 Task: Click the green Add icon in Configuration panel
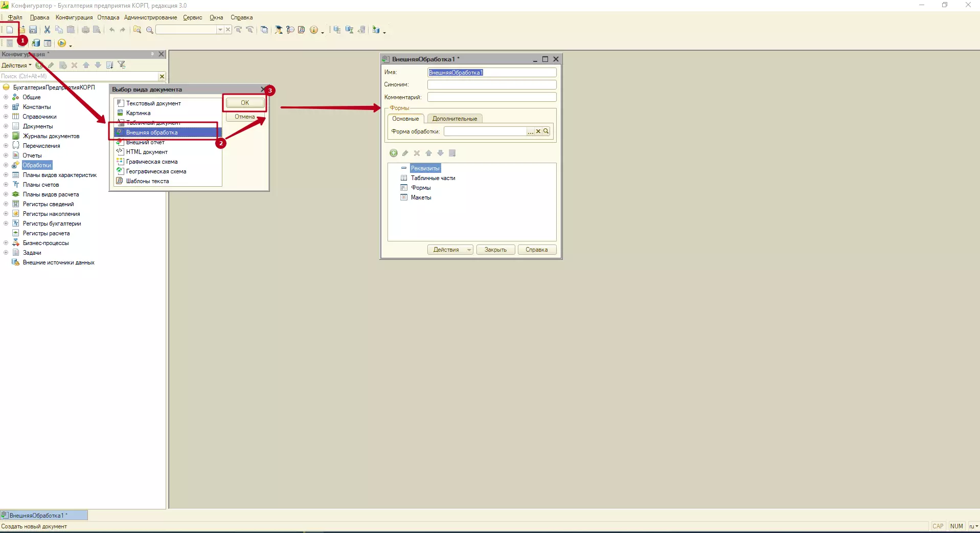pyautogui.click(x=39, y=65)
